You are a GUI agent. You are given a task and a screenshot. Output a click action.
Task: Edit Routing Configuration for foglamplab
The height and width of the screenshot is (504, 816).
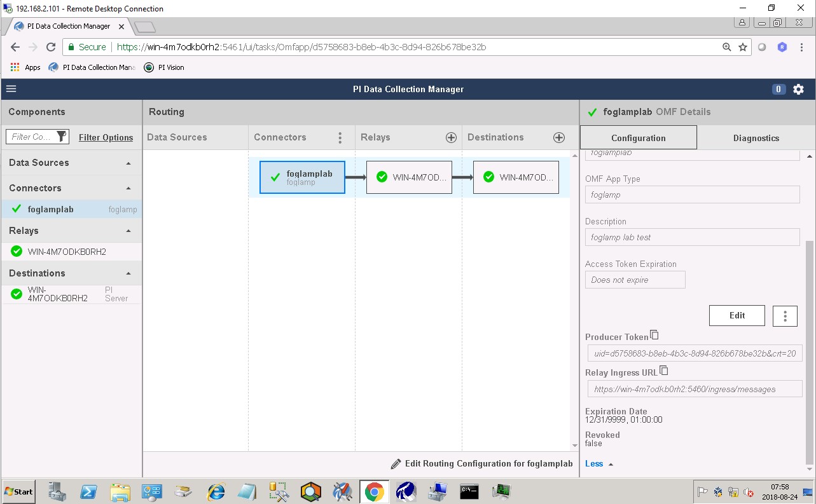pos(481,464)
